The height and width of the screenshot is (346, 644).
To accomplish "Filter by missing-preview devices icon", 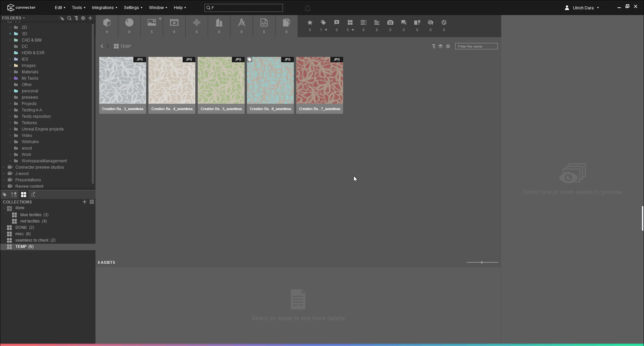I will point(417,22).
